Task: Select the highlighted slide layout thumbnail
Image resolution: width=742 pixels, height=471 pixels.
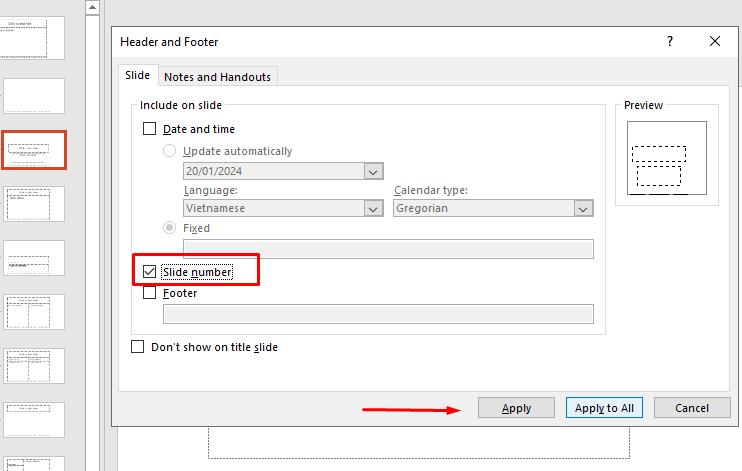Action: click(x=35, y=150)
